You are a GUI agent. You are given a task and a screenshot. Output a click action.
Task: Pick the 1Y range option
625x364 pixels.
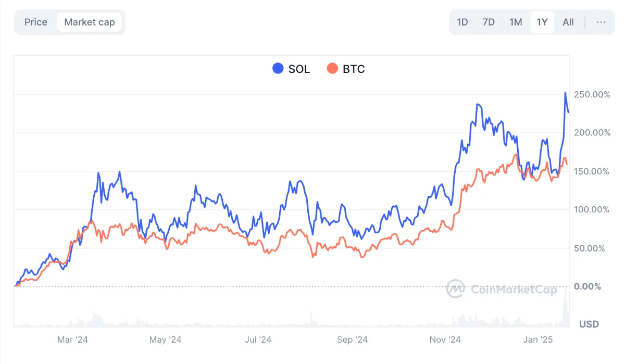click(x=542, y=22)
